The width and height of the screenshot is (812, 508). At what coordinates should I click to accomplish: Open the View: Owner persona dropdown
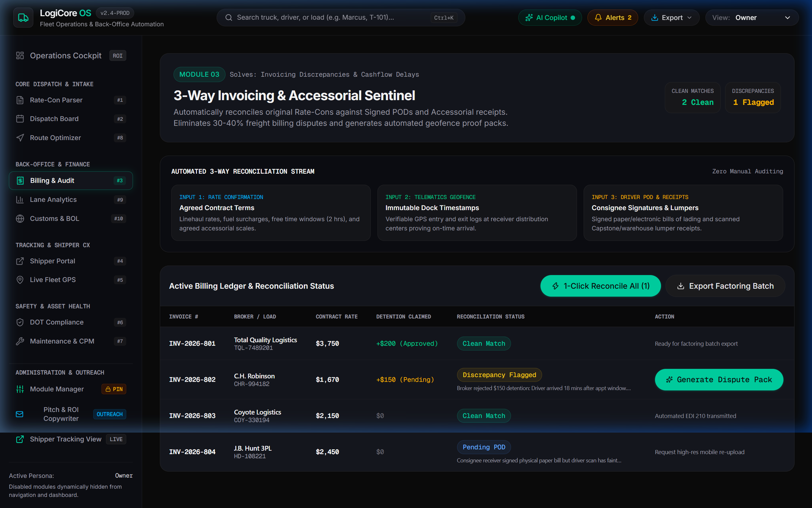[752, 17]
